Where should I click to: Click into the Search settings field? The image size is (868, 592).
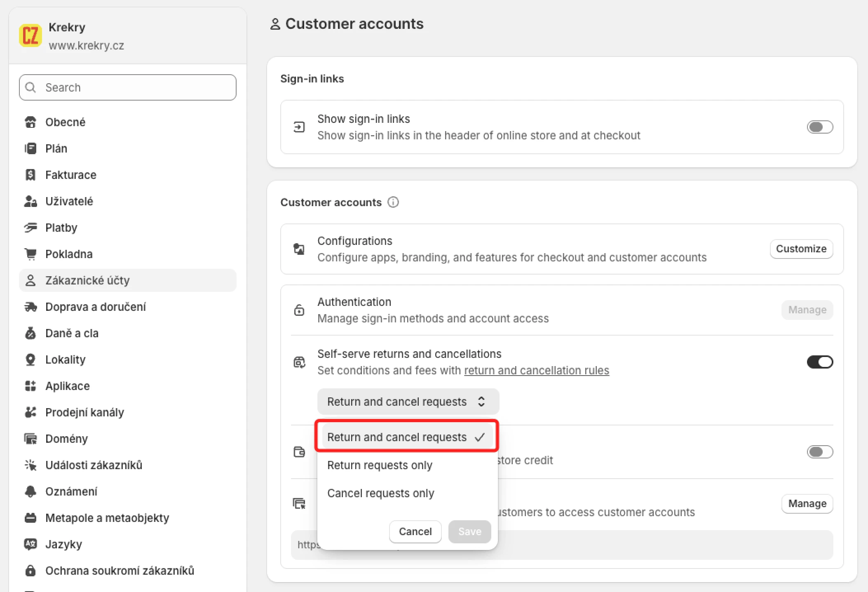tap(128, 87)
